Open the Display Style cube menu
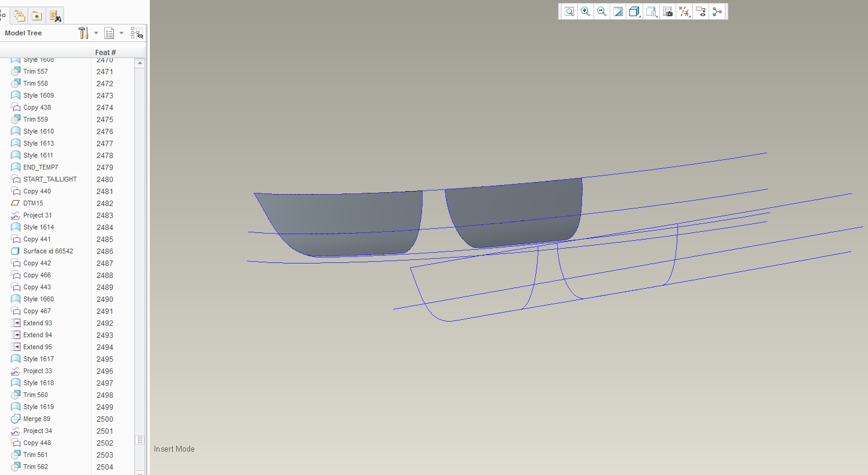This screenshot has width=868, height=475. pos(635,11)
